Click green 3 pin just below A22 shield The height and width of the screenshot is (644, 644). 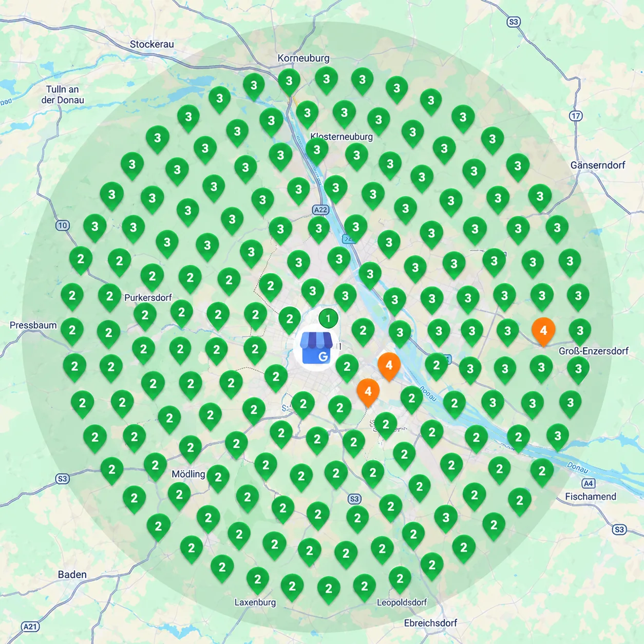[319, 230]
